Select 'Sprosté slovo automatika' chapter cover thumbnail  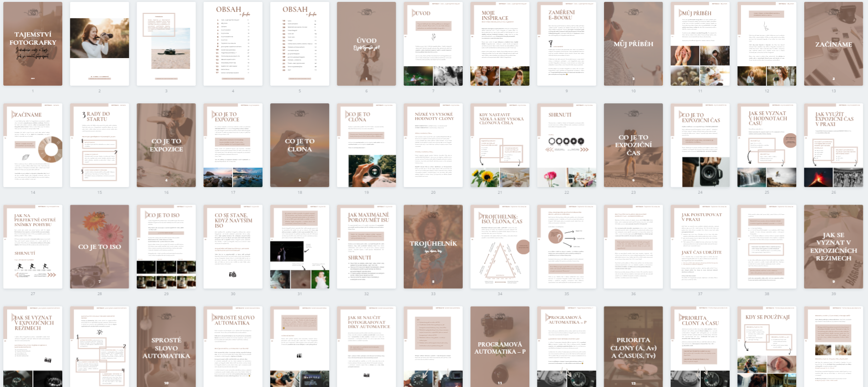point(166,347)
